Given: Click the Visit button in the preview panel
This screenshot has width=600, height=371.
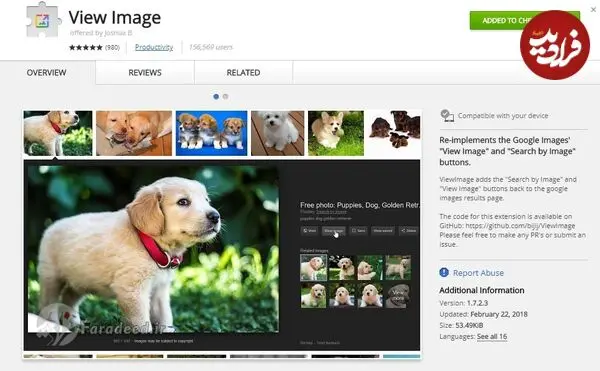Looking at the screenshot, I should click(x=310, y=231).
